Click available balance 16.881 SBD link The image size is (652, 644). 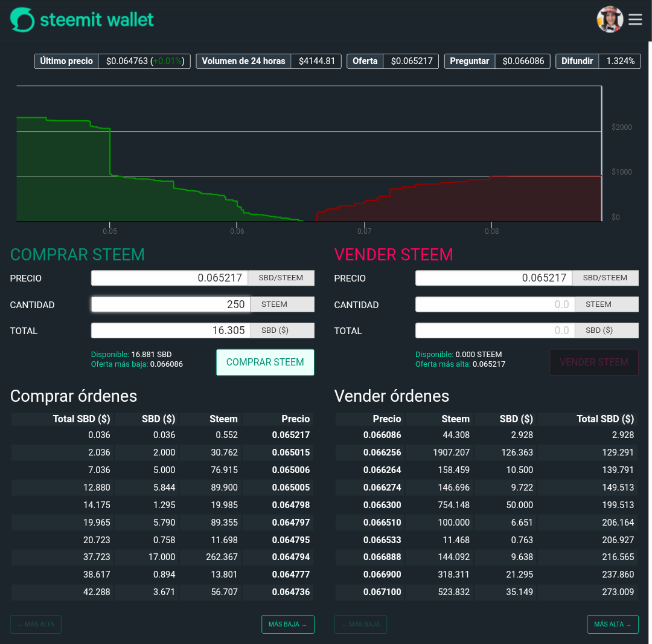(152, 355)
